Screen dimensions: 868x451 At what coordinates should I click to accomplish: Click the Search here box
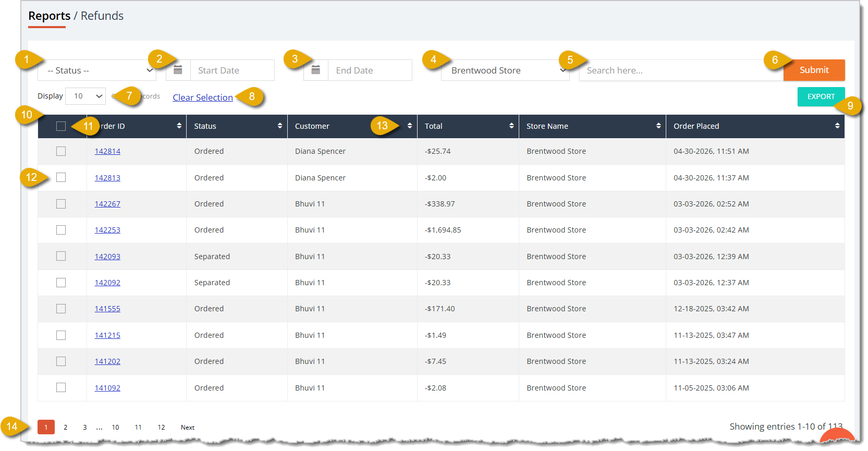(681, 70)
